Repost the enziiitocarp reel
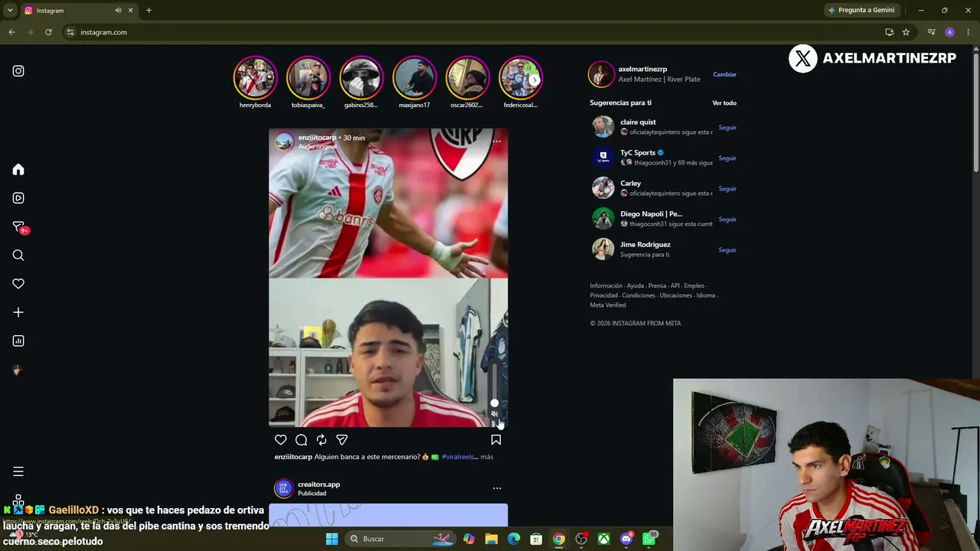 (322, 440)
